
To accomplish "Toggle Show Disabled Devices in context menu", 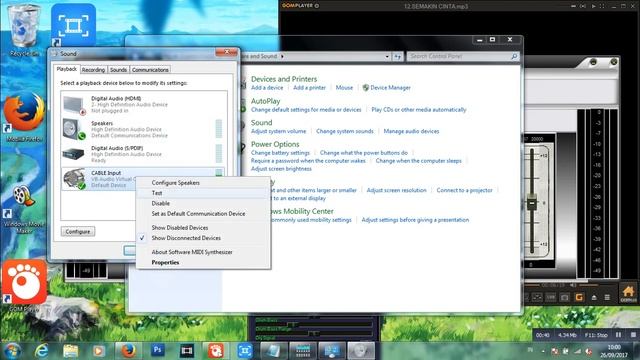I will 180,228.
